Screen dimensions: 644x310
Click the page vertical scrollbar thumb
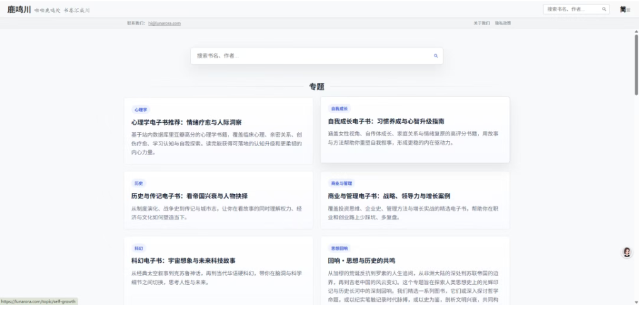[x=636, y=64]
